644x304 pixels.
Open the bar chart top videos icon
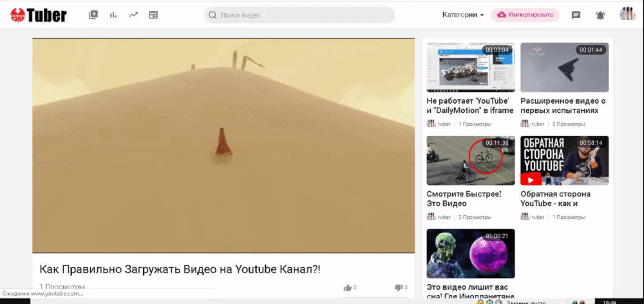tap(113, 15)
